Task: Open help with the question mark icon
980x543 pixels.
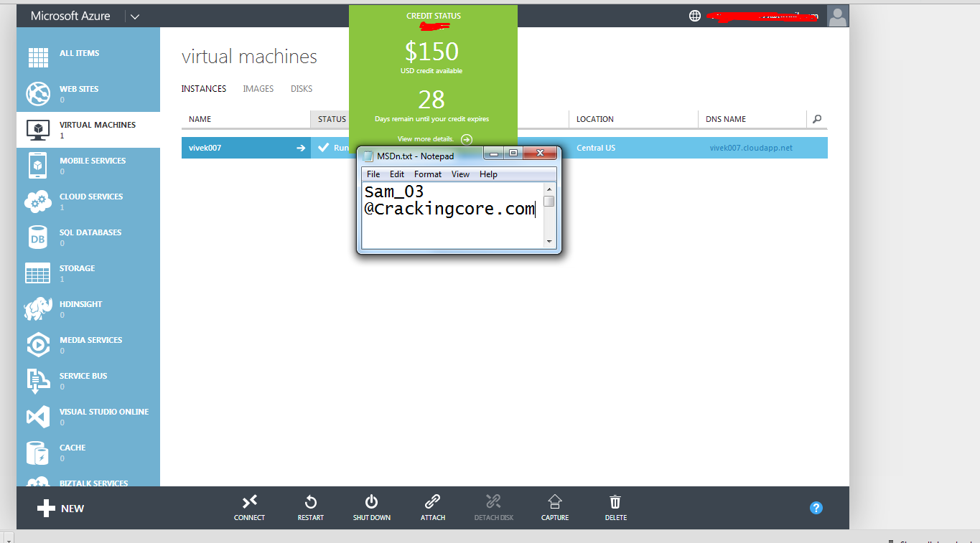Action: (816, 508)
